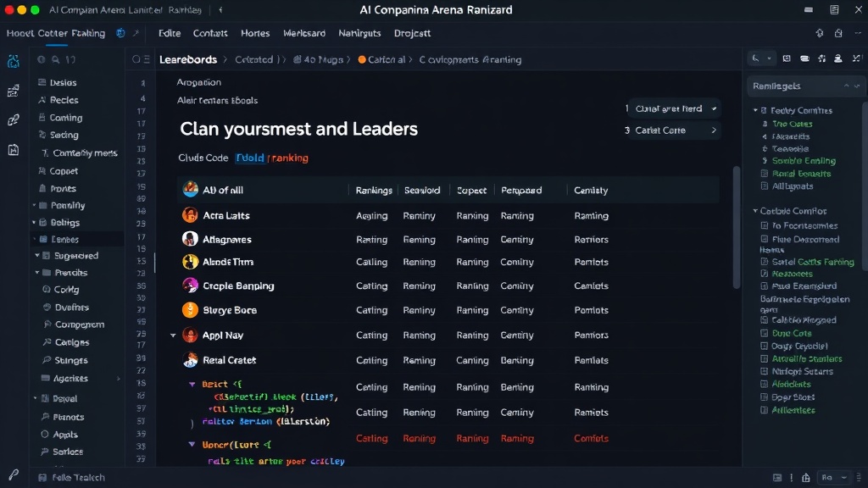Viewport: 868px width, 488px height.
Task: Click the Sloıye Bore avatar icon
Action: 190,310
